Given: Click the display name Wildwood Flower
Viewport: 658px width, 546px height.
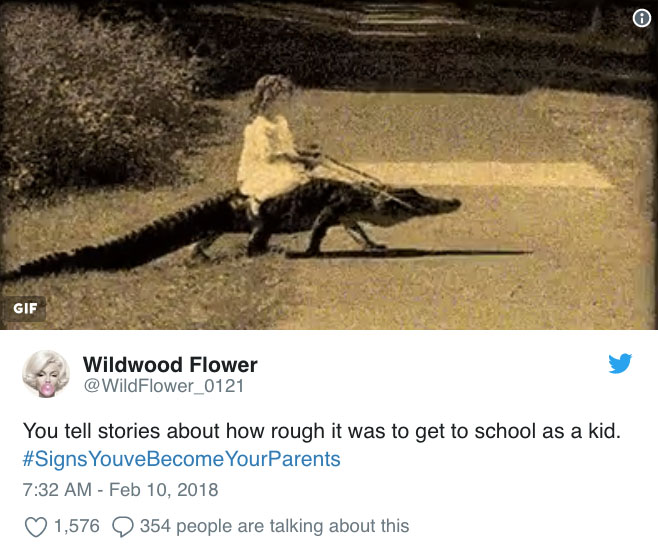Looking at the screenshot, I should [x=169, y=364].
